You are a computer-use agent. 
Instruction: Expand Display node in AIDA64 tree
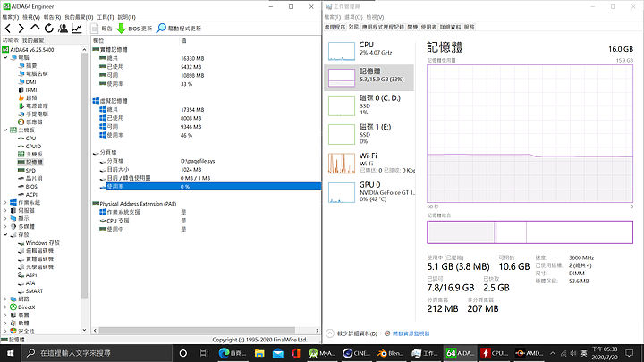5,218
